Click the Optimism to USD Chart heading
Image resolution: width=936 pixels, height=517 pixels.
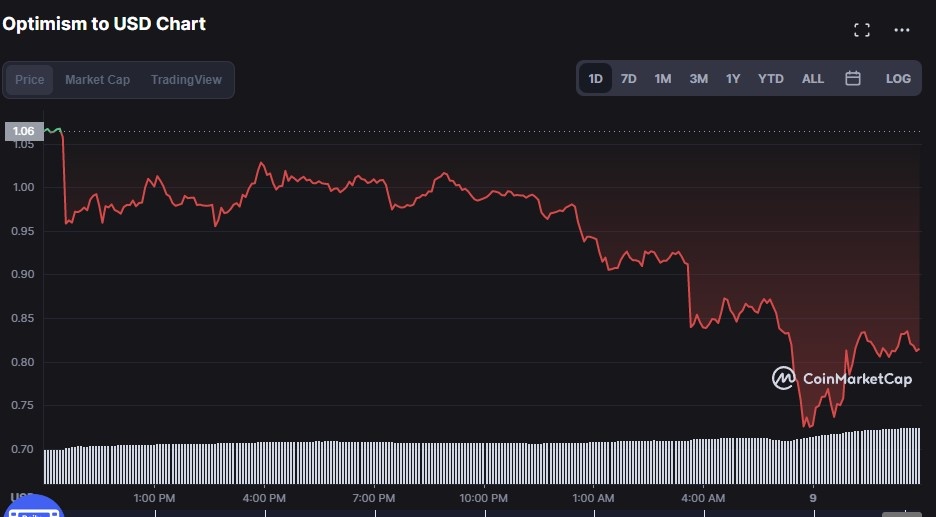[x=104, y=23]
